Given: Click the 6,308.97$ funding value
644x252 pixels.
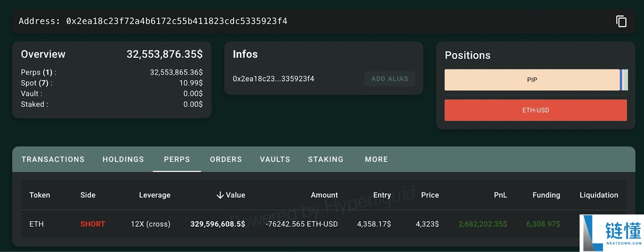Looking at the screenshot, I should (x=543, y=224).
